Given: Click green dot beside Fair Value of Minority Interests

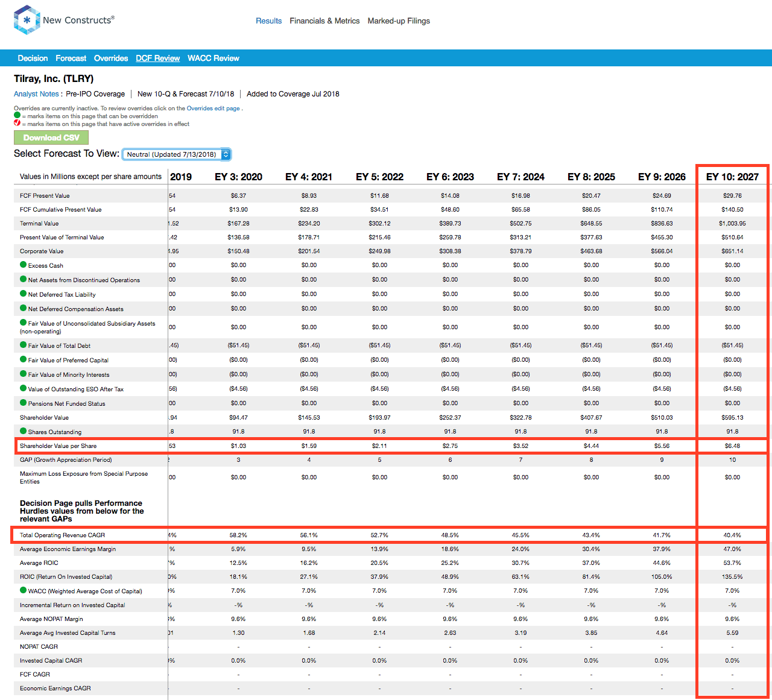Looking at the screenshot, I should pyautogui.click(x=24, y=374).
